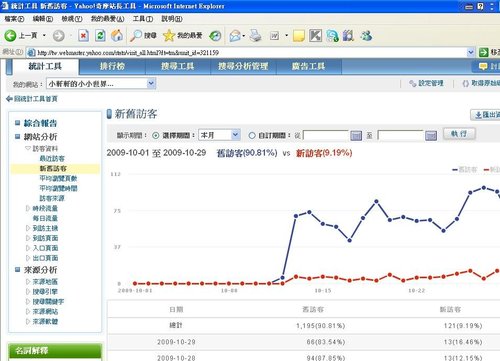
Task: Click the 2009-10-29 date table cell
Action: 176,342
